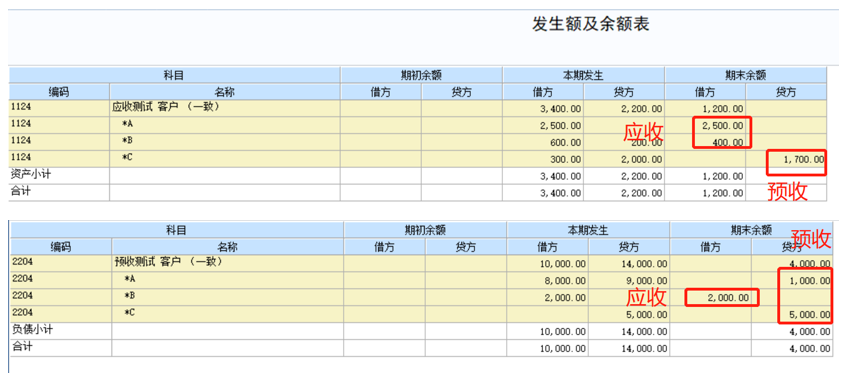The image size is (841, 373).
Task: Click the 科目 header of the 2204 table
Action: [x=177, y=230]
